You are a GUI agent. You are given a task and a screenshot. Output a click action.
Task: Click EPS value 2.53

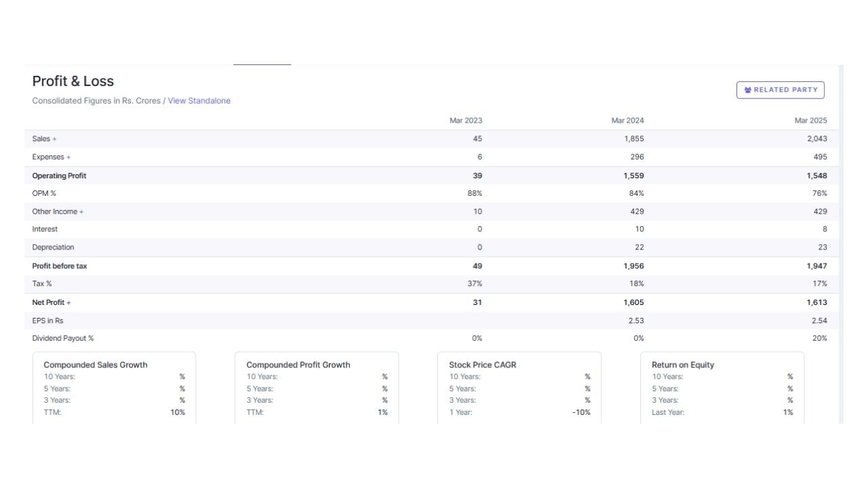(636, 321)
